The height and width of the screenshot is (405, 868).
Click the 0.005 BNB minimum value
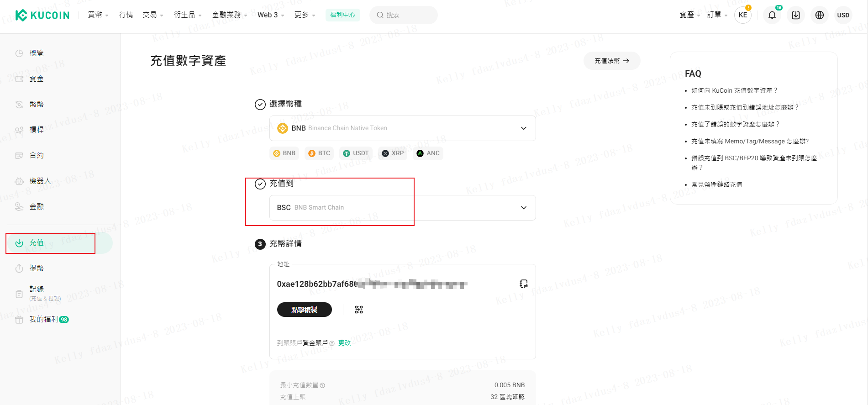(509, 385)
